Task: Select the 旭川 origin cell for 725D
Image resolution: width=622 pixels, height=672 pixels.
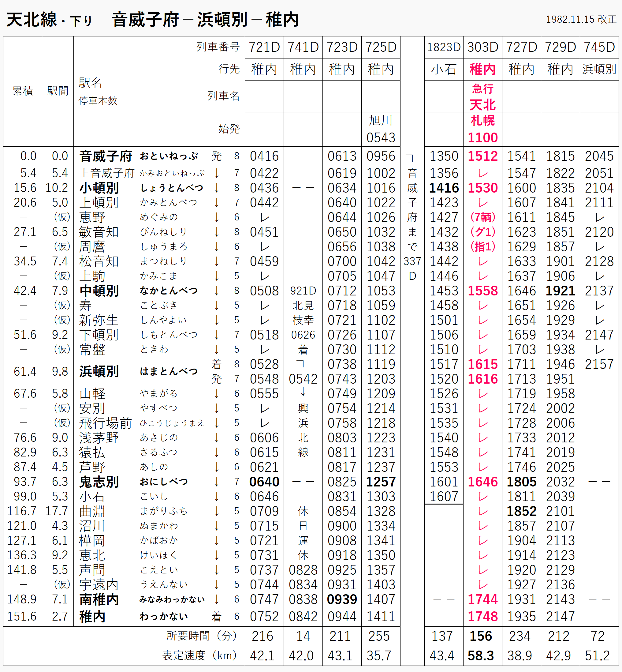Action: tap(380, 121)
